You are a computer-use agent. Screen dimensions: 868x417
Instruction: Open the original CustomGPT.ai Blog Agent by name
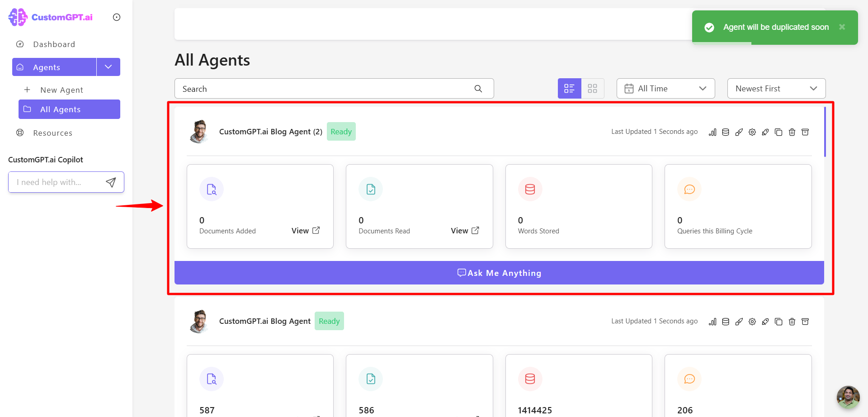pos(265,321)
